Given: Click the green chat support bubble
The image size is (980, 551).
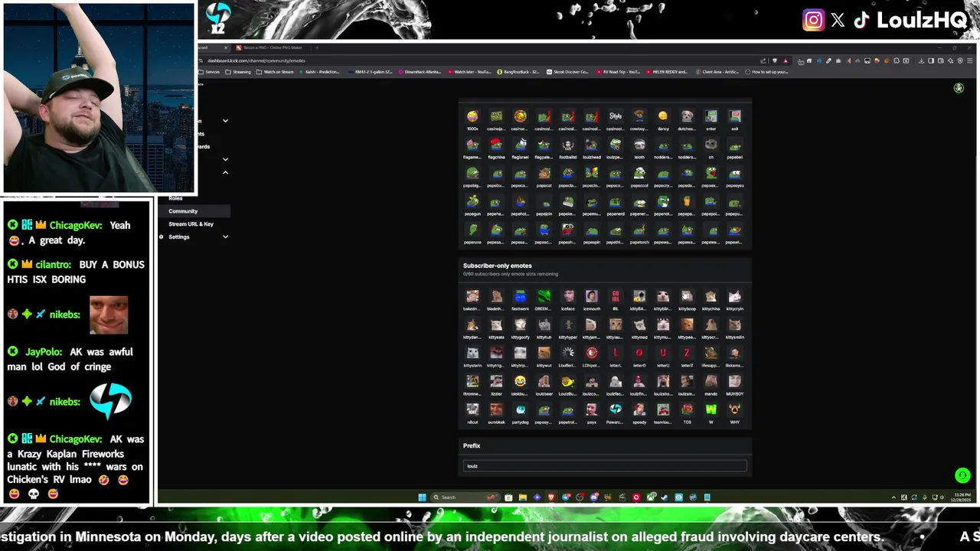Looking at the screenshot, I should click(962, 476).
